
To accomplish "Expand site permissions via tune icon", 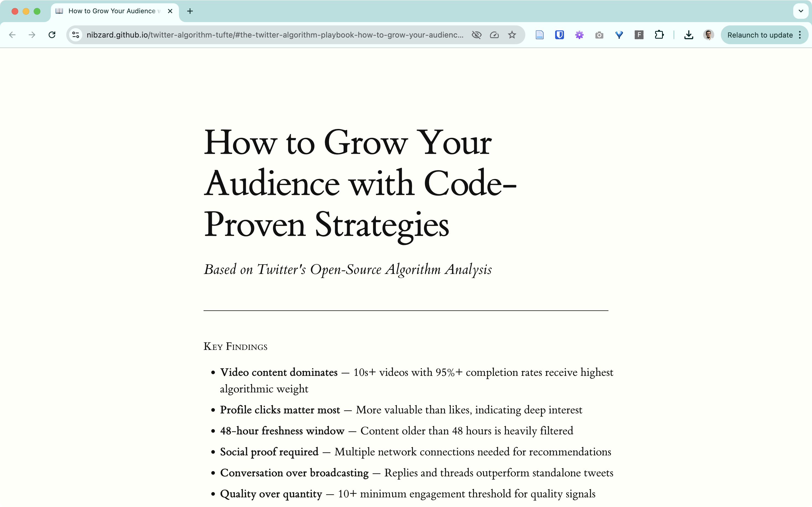I will click(x=75, y=35).
